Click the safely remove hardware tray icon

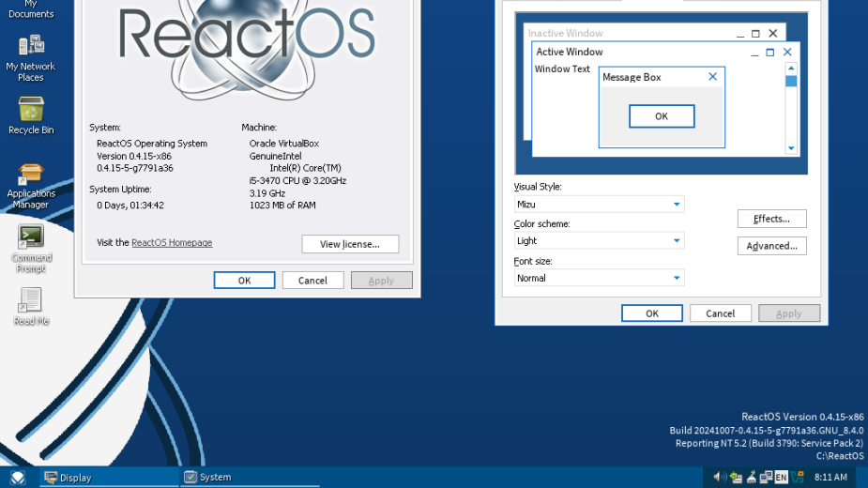click(x=736, y=478)
